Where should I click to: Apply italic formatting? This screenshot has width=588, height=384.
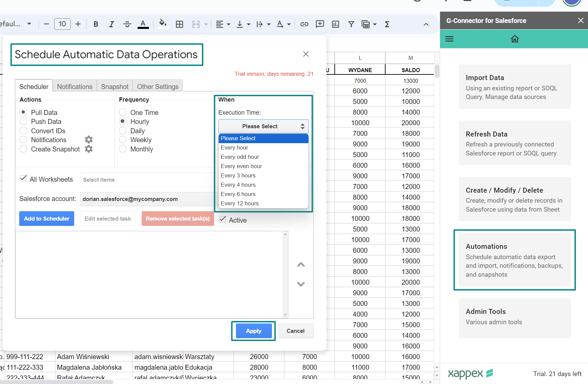tap(111, 24)
